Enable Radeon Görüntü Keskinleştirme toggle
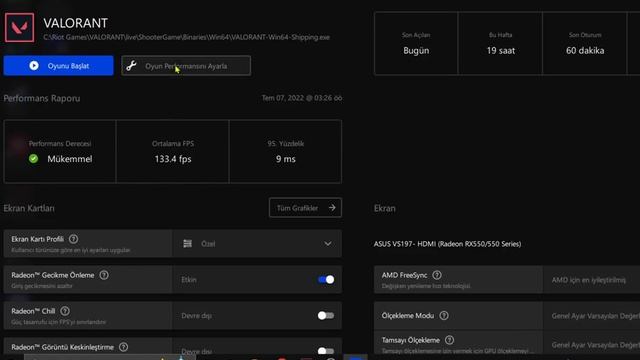Viewport: 640px width, 360px height. pos(326,351)
